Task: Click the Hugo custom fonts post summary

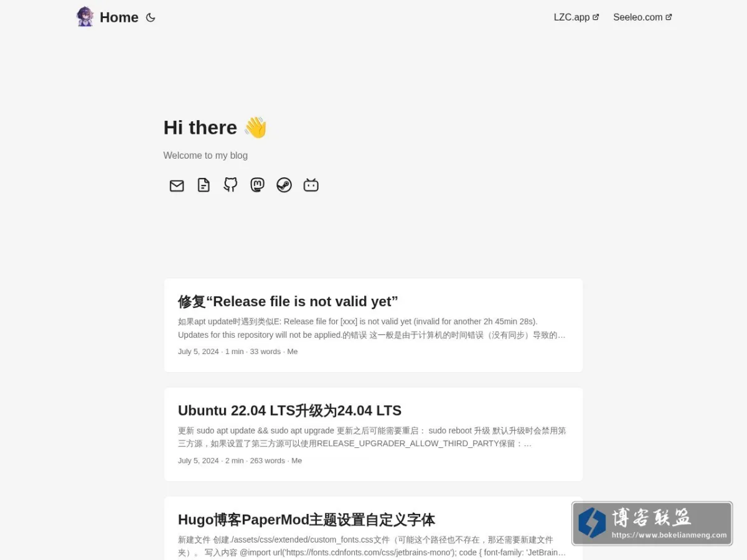Action: point(372,546)
